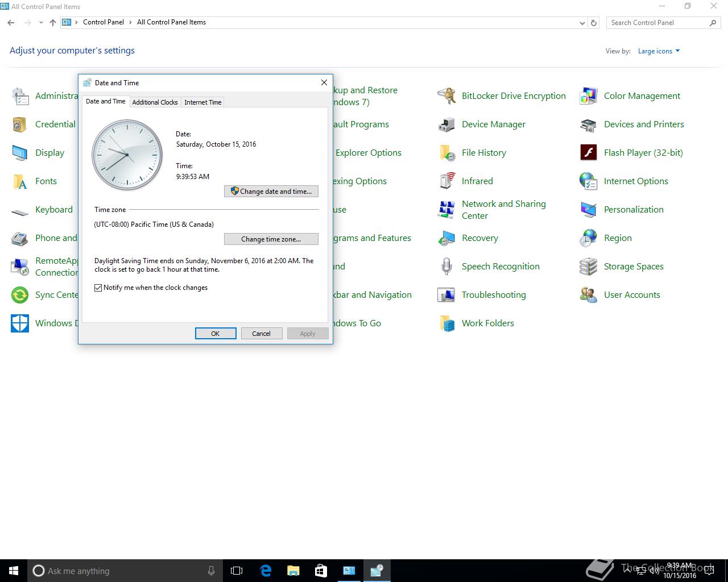Uncheck Notify me when the clock changes
728x582 pixels.
(98, 288)
